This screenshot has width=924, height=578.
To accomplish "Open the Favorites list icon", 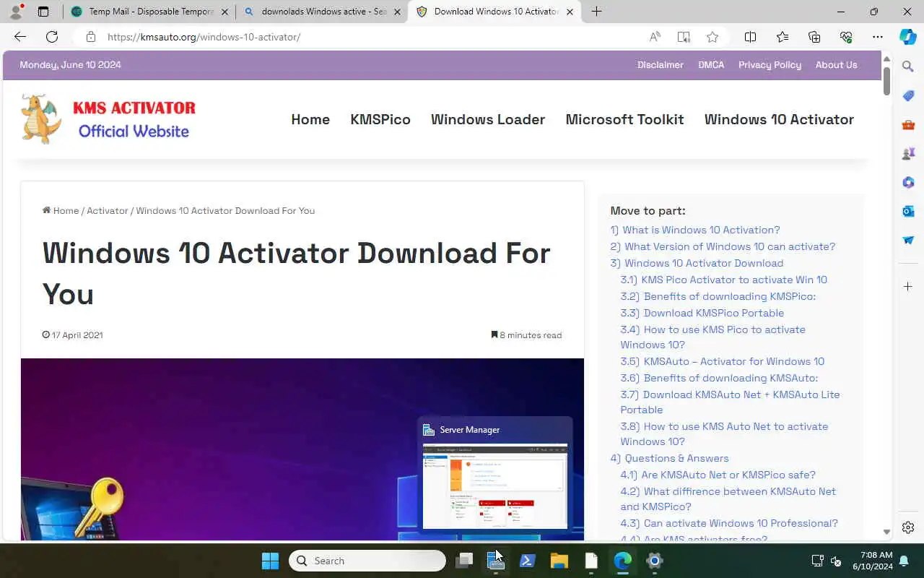I will coord(783,37).
